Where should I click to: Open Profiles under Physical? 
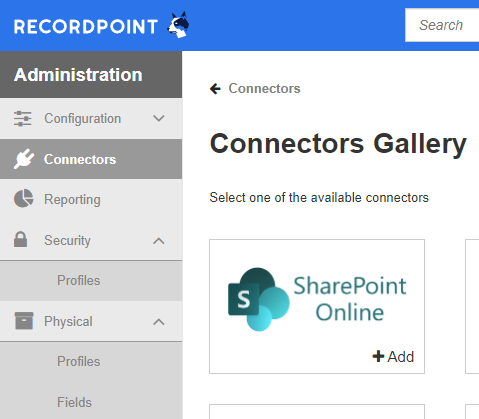tap(91, 362)
